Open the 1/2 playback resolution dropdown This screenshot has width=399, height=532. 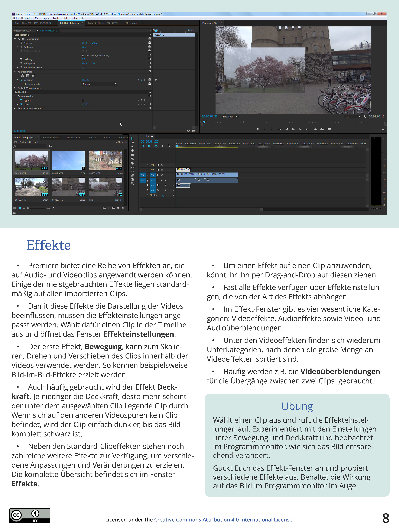[x=353, y=117]
